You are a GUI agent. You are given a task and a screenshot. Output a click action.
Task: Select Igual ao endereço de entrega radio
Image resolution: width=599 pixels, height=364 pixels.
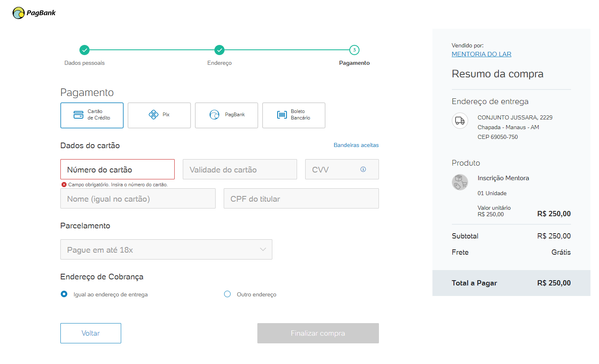(x=64, y=294)
